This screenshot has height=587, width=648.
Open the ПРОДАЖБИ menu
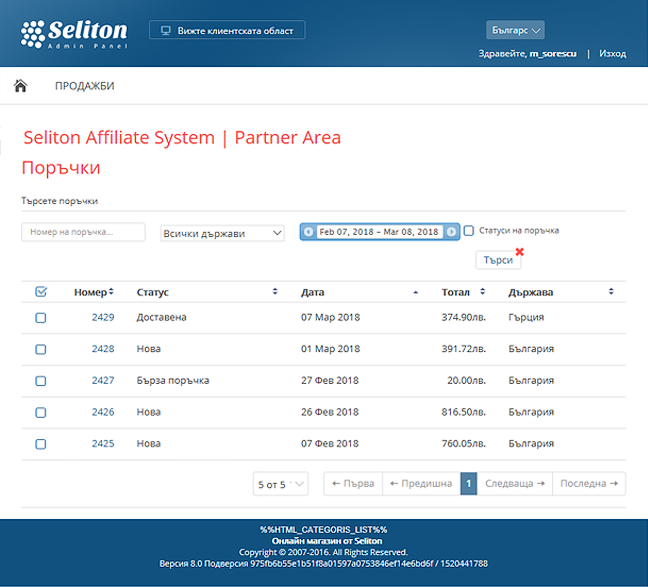click(x=84, y=86)
